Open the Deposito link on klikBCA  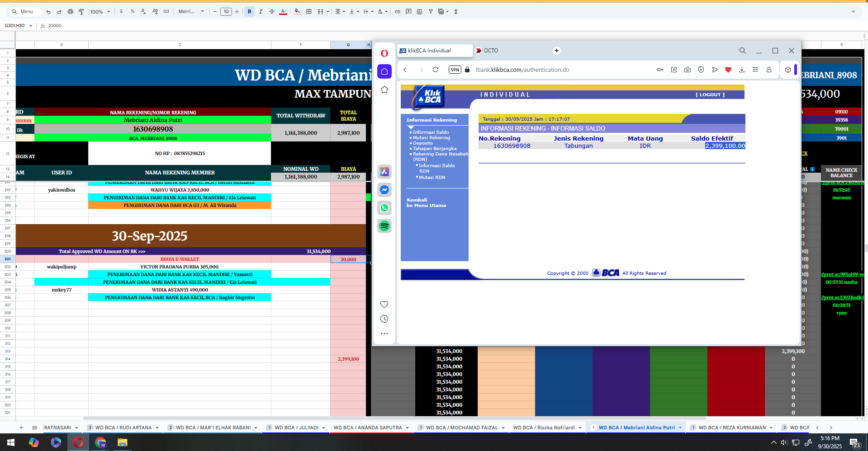click(423, 143)
